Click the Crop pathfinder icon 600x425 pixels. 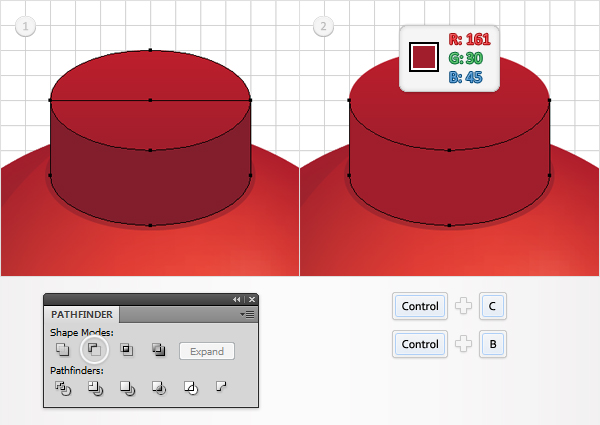[159, 388]
